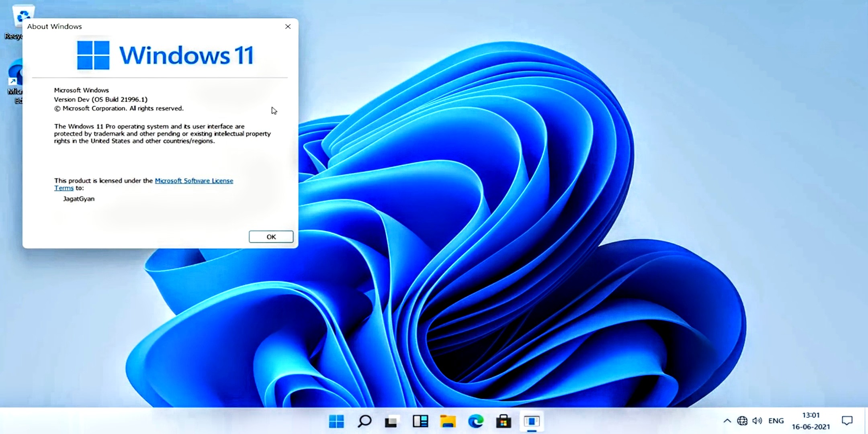868x434 pixels.
Task: Open the Start menu from the taskbar
Action: [336, 421]
